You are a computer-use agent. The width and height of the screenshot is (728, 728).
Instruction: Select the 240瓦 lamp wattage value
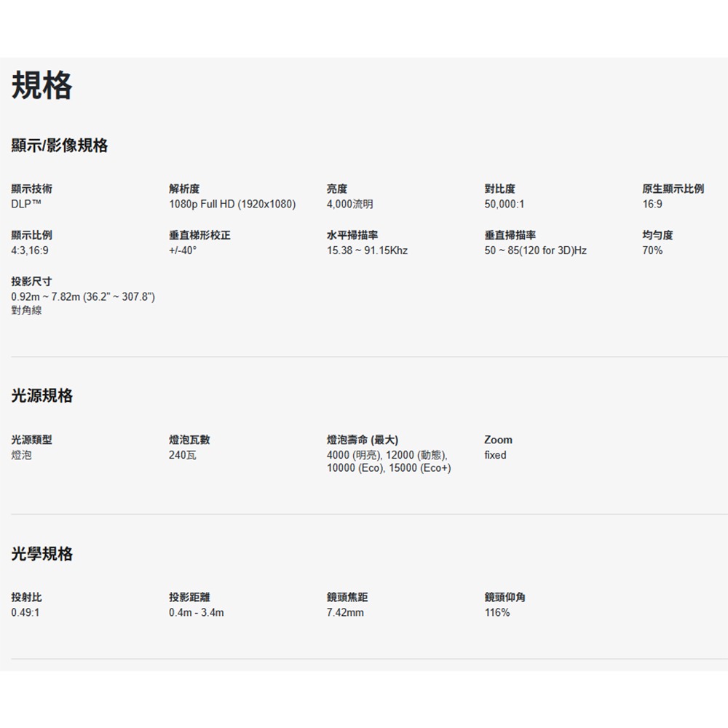pos(182,455)
